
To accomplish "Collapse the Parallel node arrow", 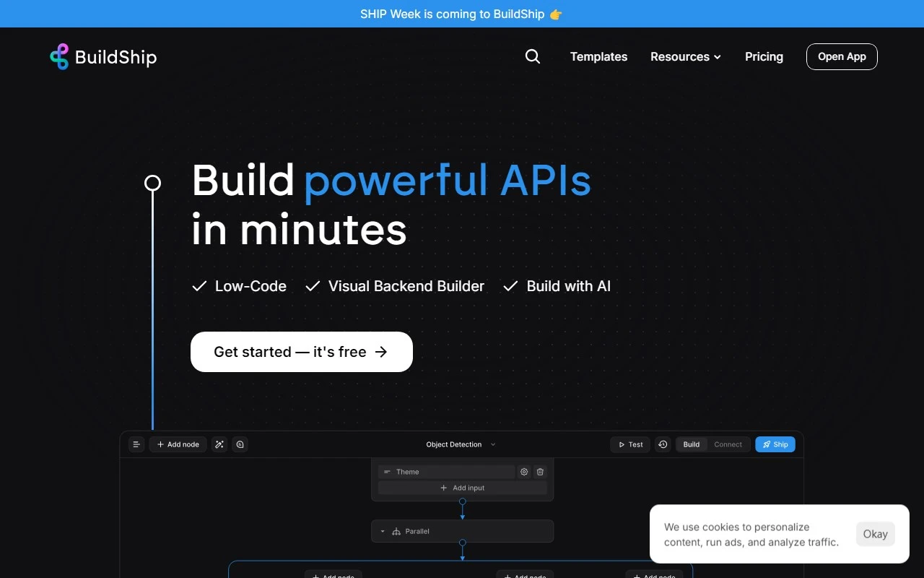I will [383, 531].
